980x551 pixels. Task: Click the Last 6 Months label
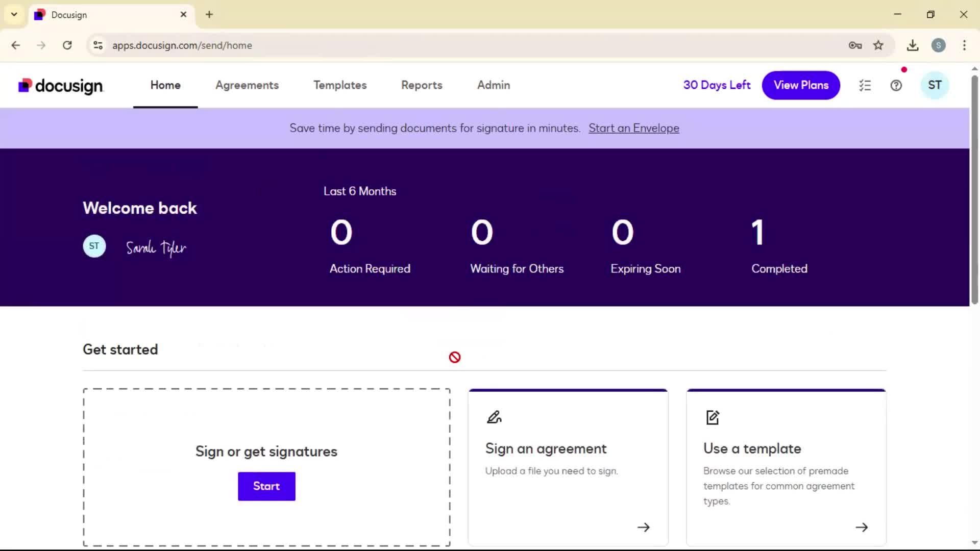point(360,191)
